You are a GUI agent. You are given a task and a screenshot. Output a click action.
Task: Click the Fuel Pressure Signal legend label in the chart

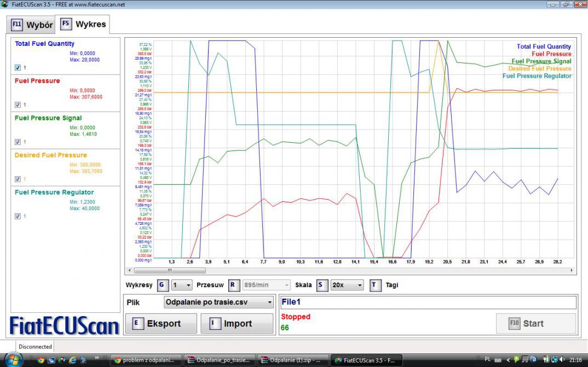(x=541, y=61)
